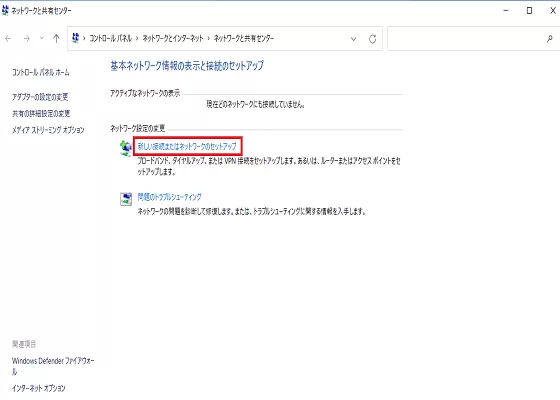The height and width of the screenshot is (400, 560).
Task: Click the 関連項目 label
Action: pyautogui.click(x=24, y=344)
